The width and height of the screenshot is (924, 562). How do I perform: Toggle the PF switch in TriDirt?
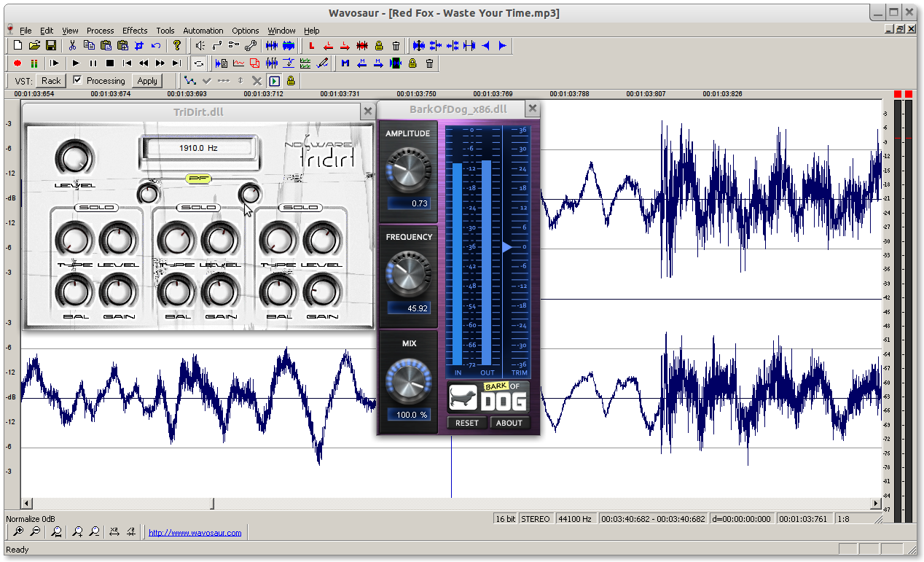pyautogui.click(x=197, y=178)
